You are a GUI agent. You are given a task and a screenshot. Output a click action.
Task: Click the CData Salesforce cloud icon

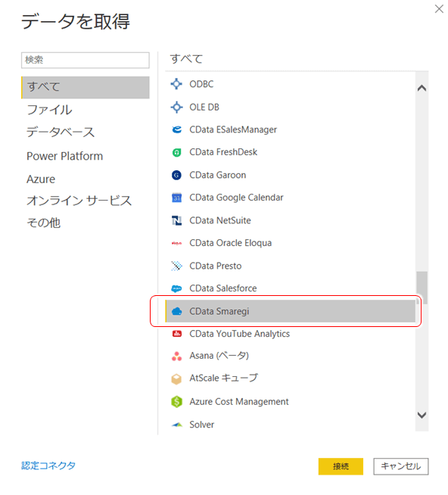pyautogui.click(x=176, y=288)
